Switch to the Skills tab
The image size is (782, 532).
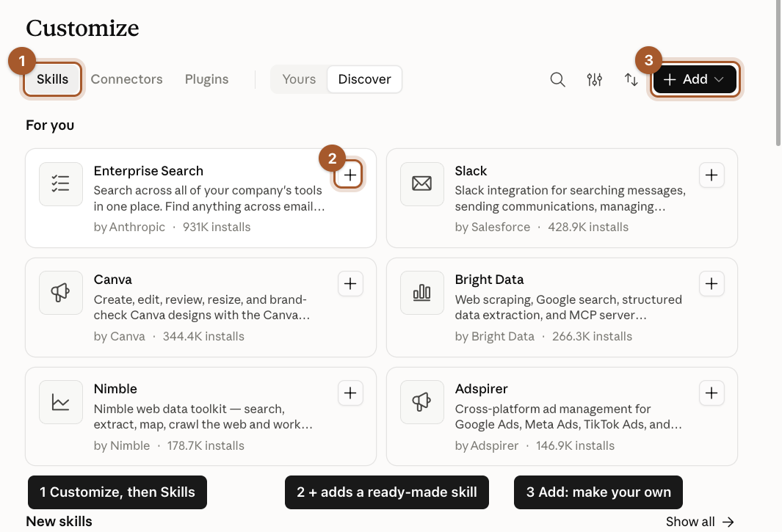tap(52, 79)
